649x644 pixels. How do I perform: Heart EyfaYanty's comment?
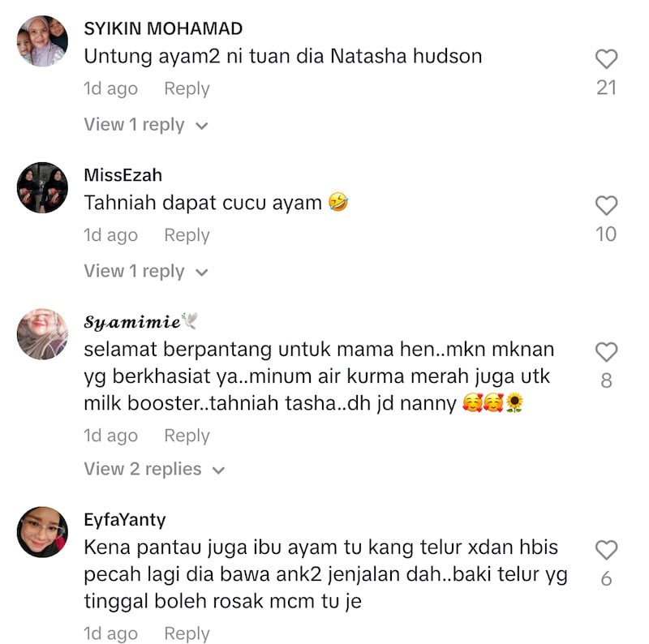tap(606, 550)
